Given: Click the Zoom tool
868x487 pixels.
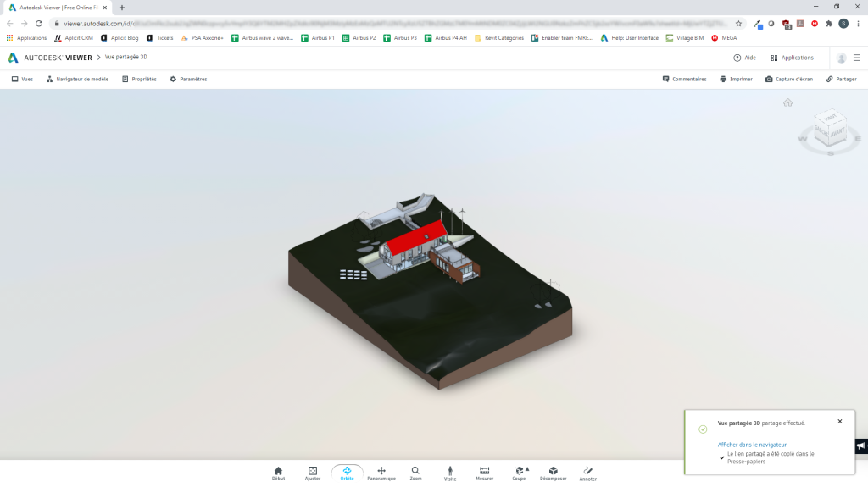Looking at the screenshot, I should (x=415, y=473).
